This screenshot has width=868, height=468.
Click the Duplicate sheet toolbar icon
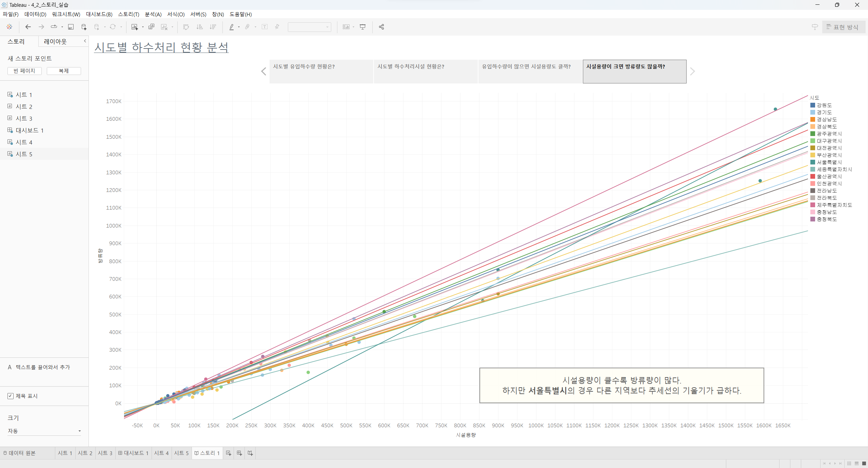coord(151,27)
